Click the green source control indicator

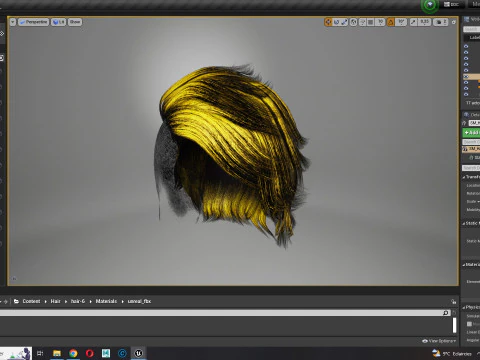point(429,5)
